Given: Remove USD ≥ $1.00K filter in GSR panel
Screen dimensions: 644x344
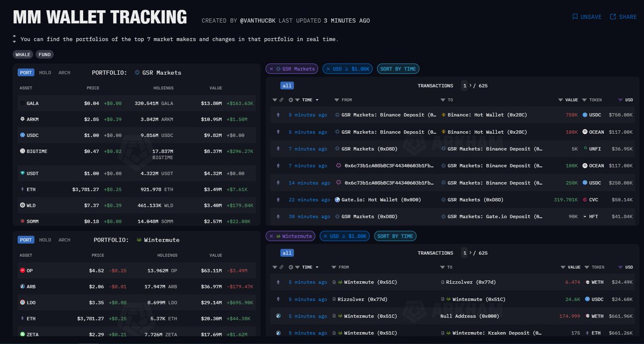Looking at the screenshot, I should click(x=328, y=69).
